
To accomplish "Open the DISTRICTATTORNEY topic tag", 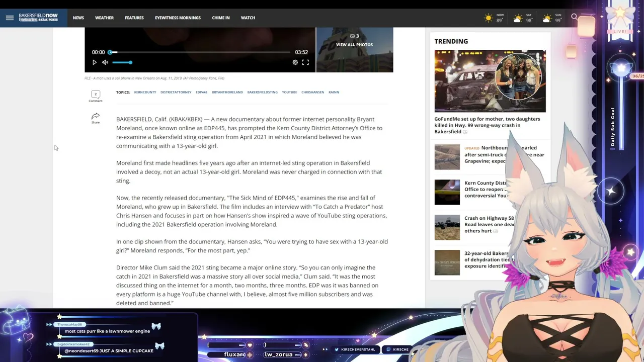I will click(x=176, y=92).
